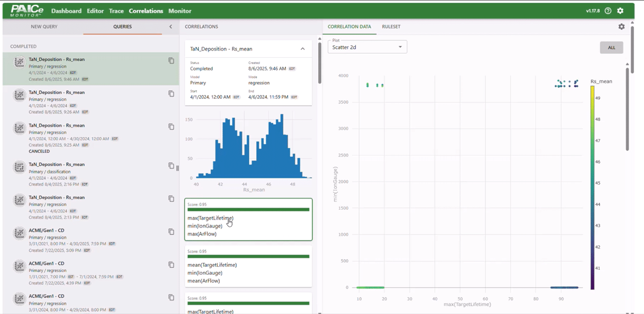Open the Correlations page

[146, 11]
